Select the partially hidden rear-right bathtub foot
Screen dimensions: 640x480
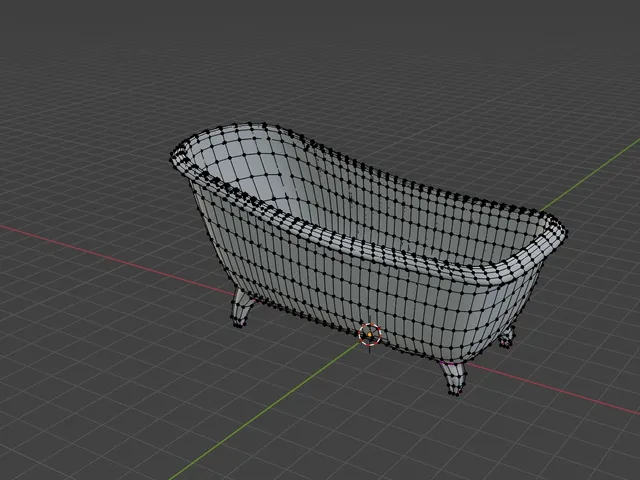point(507,336)
